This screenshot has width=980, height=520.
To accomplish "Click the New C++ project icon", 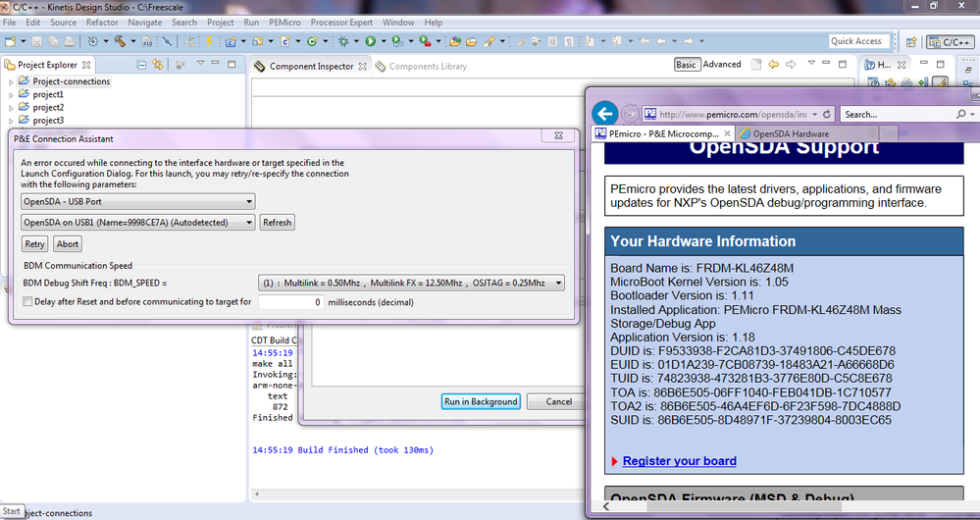I will coord(231,41).
